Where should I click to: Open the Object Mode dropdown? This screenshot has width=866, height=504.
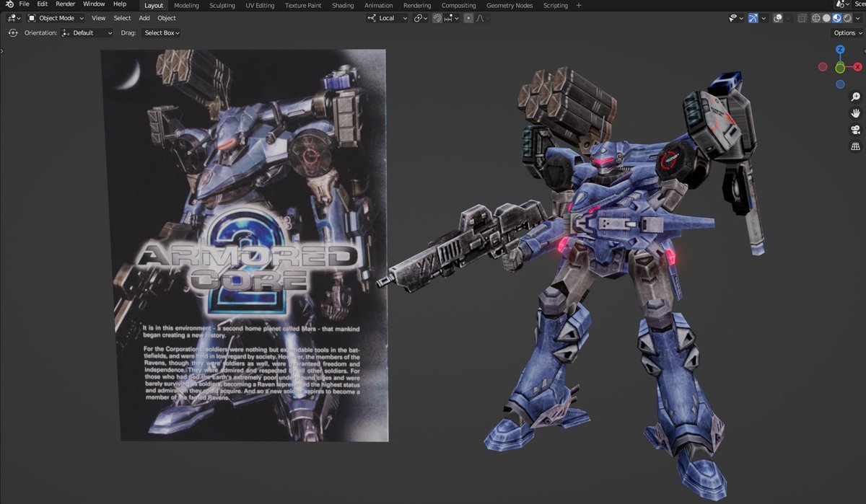[x=56, y=18]
